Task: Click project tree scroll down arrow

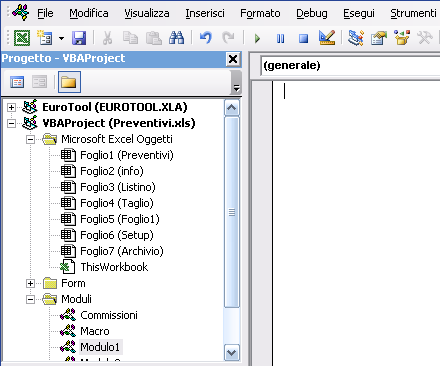Action: point(232,353)
